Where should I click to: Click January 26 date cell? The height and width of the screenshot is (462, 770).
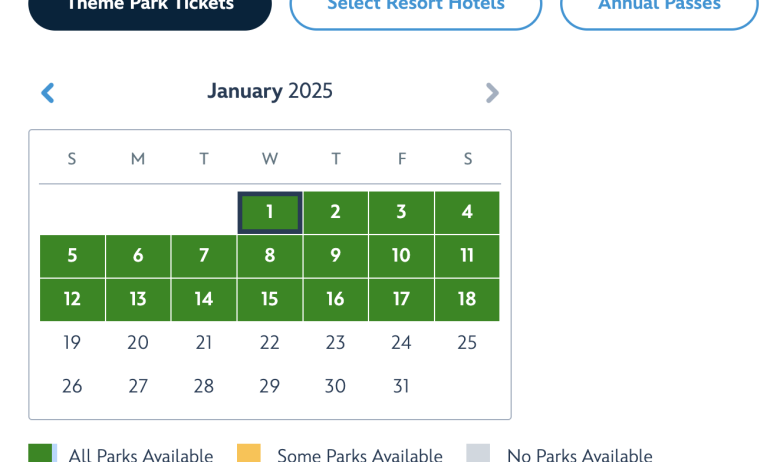72,386
